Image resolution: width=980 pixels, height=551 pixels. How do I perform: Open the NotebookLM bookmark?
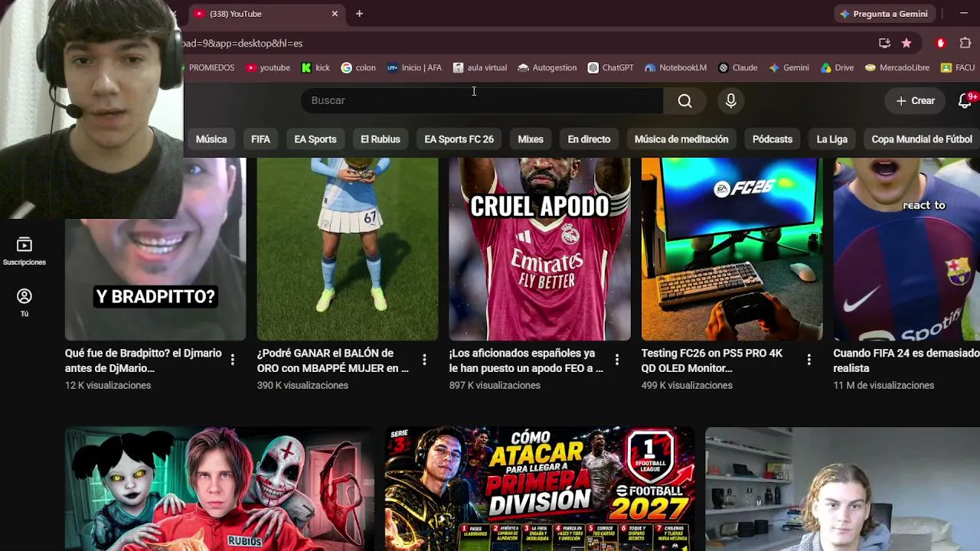click(x=675, y=67)
